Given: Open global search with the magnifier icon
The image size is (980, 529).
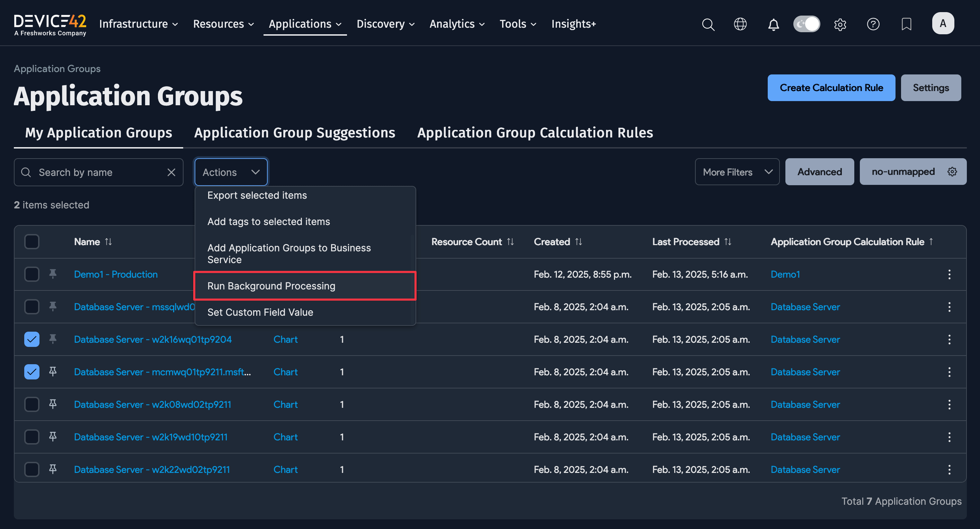Looking at the screenshot, I should 708,24.
